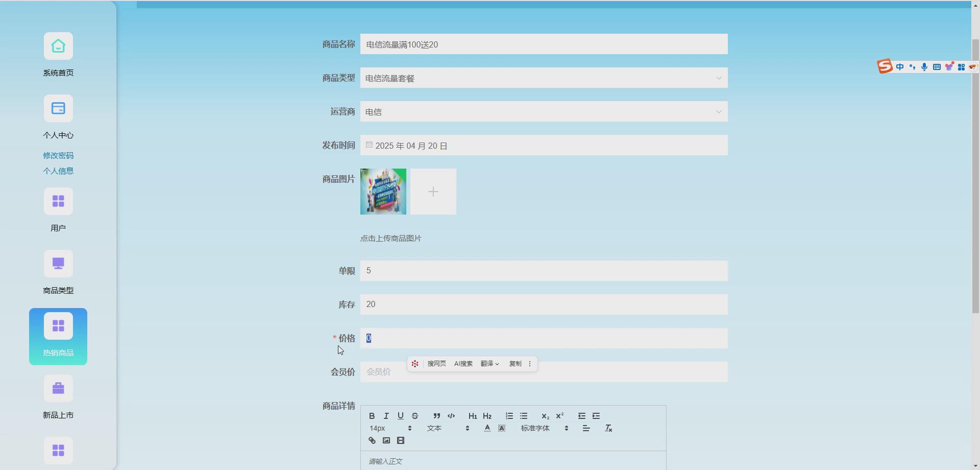Focus the 价格 input field
980x470 pixels.
(544, 338)
